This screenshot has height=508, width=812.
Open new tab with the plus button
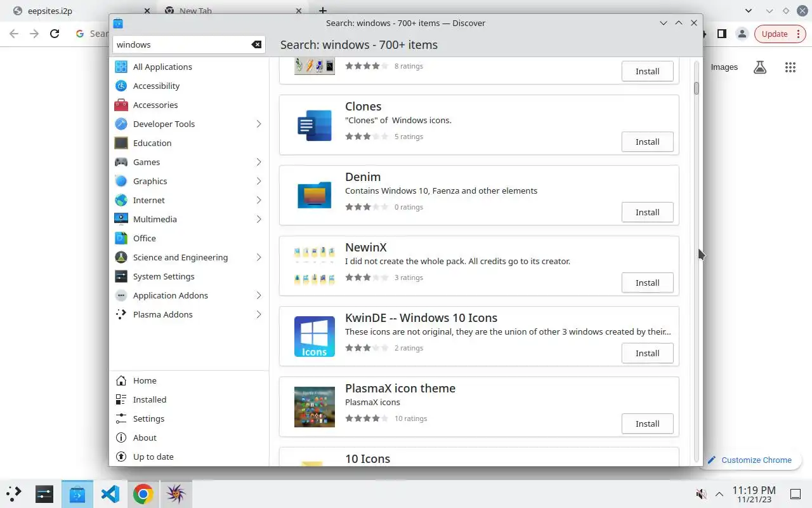pyautogui.click(x=322, y=11)
